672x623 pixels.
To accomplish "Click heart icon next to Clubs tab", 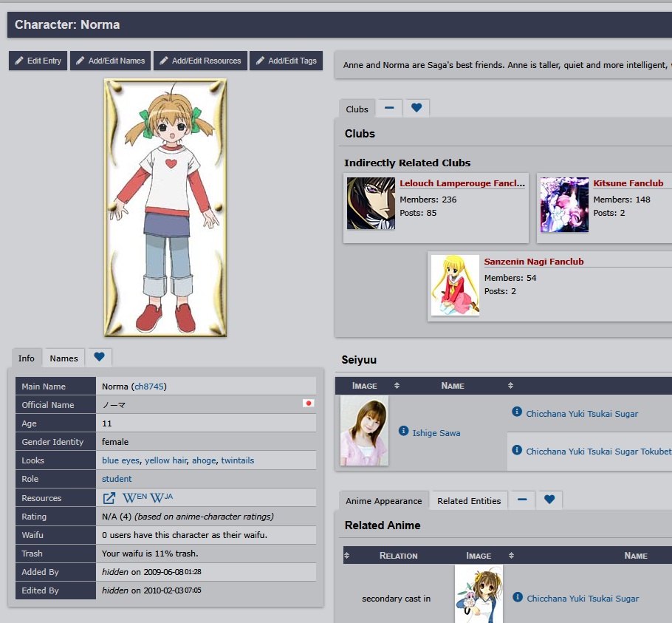I will [416, 108].
